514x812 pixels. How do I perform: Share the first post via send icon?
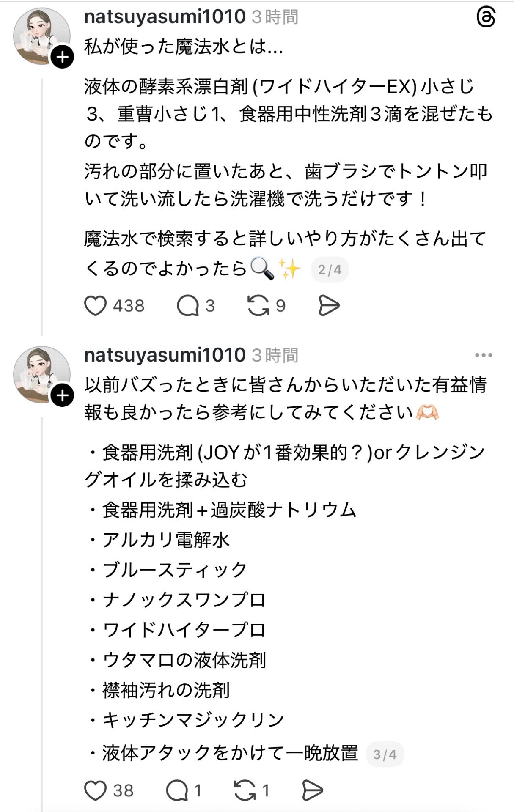point(329,306)
